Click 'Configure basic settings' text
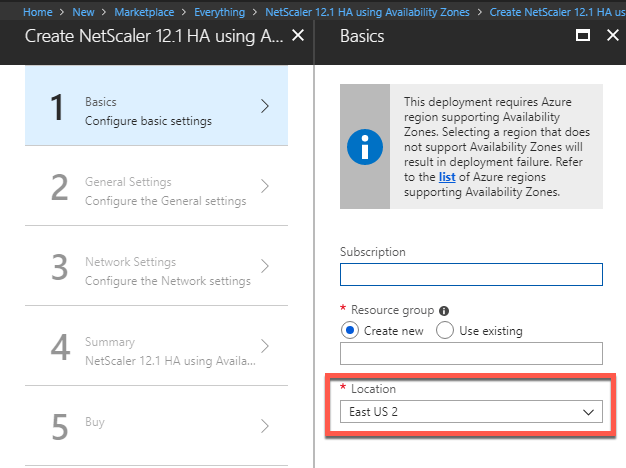This screenshot has width=626, height=468. (149, 121)
